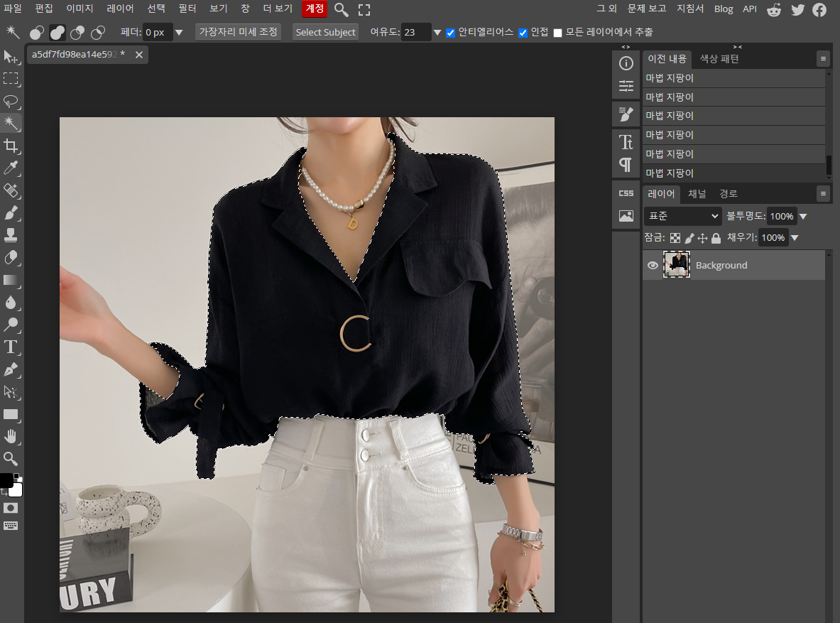The image size is (840, 623).
Task: Set selection mode to Intersect with selection
Action: [x=98, y=33]
